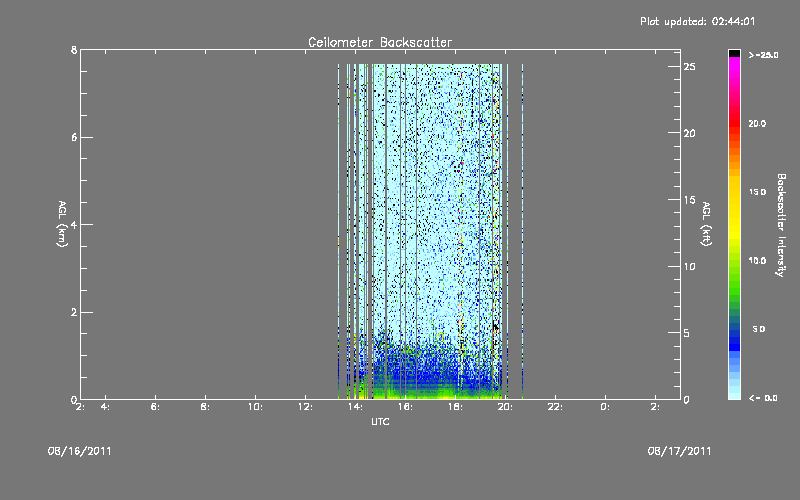
Task: Click the "14:" hour tick on the UTC axis
Action: (x=355, y=407)
